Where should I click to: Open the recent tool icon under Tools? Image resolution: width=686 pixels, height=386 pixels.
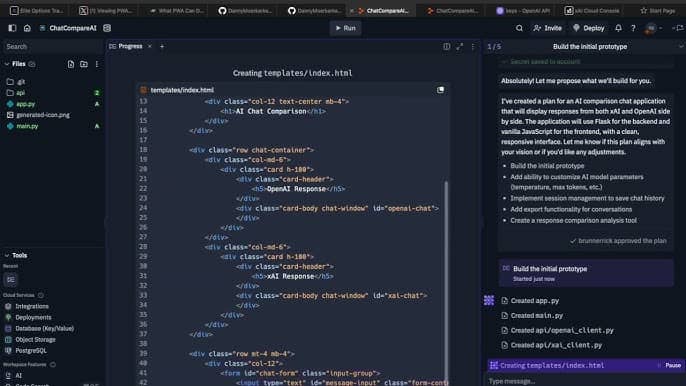[x=11, y=279]
